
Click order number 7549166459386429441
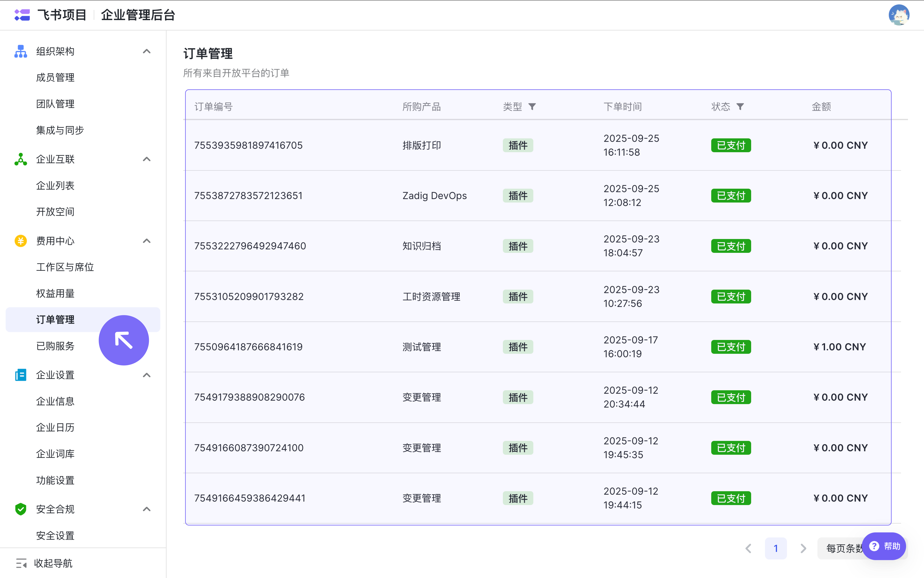[x=250, y=498]
